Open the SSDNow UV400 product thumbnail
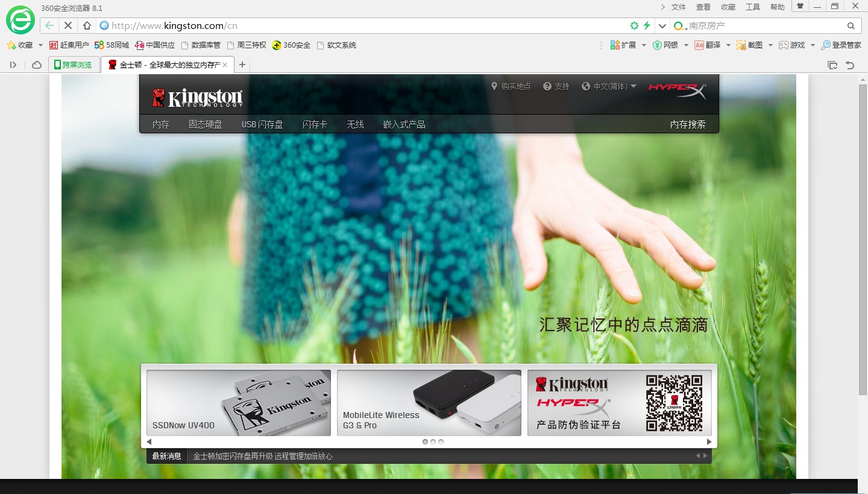The height and width of the screenshot is (494, 868). 239,402
